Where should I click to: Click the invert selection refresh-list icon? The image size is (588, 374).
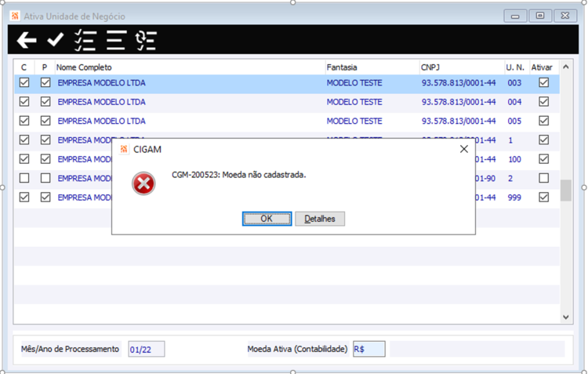(146, 41)
